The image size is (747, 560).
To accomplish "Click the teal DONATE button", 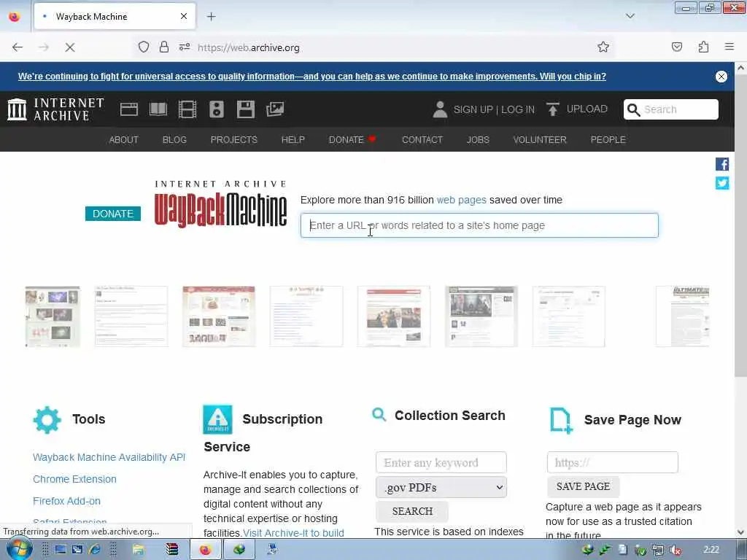I will click(113, 214).
